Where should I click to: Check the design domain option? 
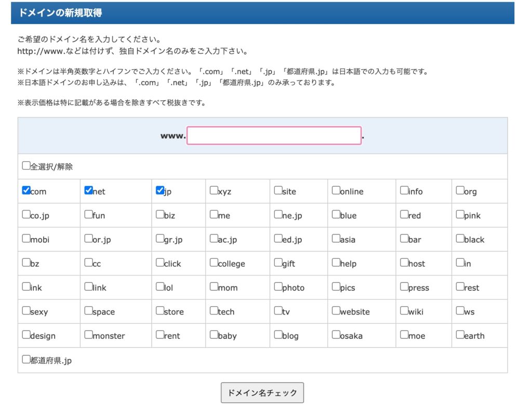coord(26,335)
